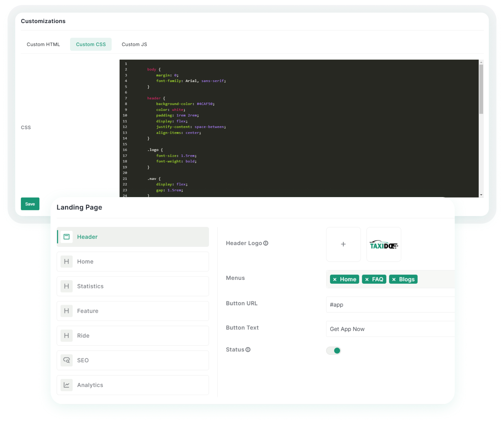Click the code editor scroll down arrow

(x=481, y=195)
